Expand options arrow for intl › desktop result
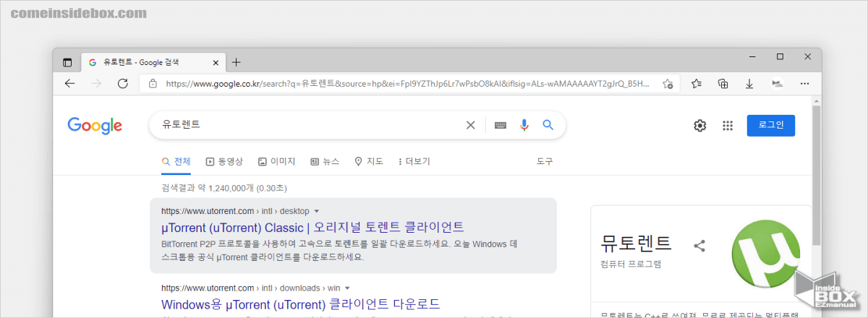The image size is (868, 318). click(316, 211)
